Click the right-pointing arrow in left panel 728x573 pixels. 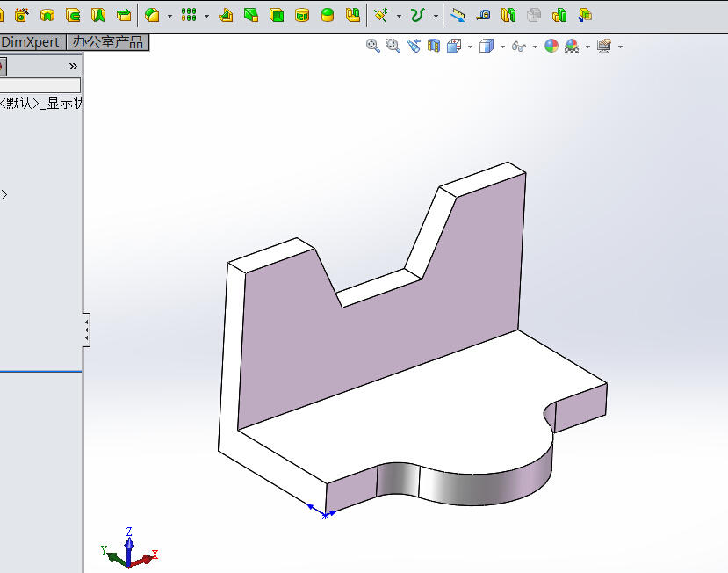tap(4, 195)
